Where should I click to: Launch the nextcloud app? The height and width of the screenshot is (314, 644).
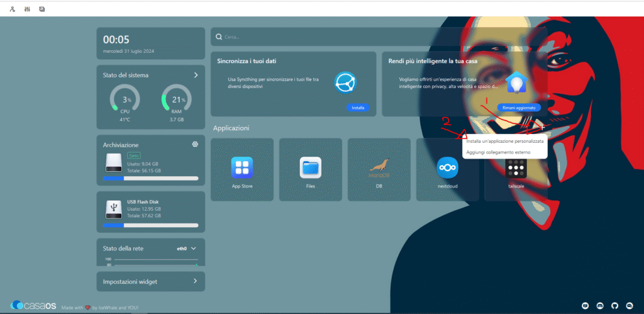[447, 167]
